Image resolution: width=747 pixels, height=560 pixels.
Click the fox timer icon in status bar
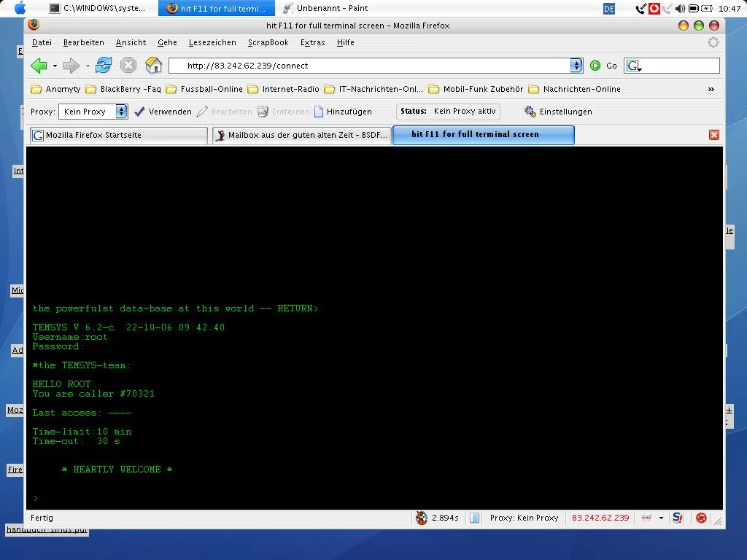pyautogui.click(x=422, y=518)
